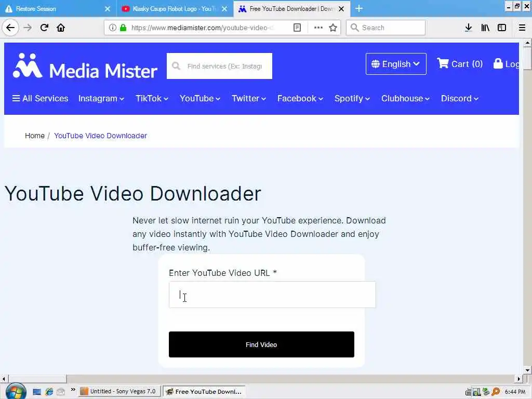Click the Cart (0) shopping cart
532x399 pixels.
tap(460, 64)
